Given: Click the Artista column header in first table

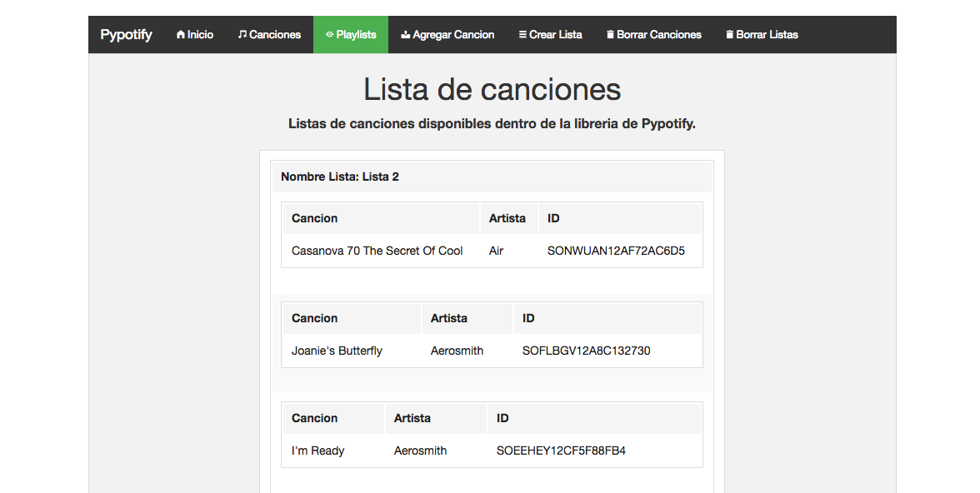Looking at the screenshot, I should tap(507, 218).
